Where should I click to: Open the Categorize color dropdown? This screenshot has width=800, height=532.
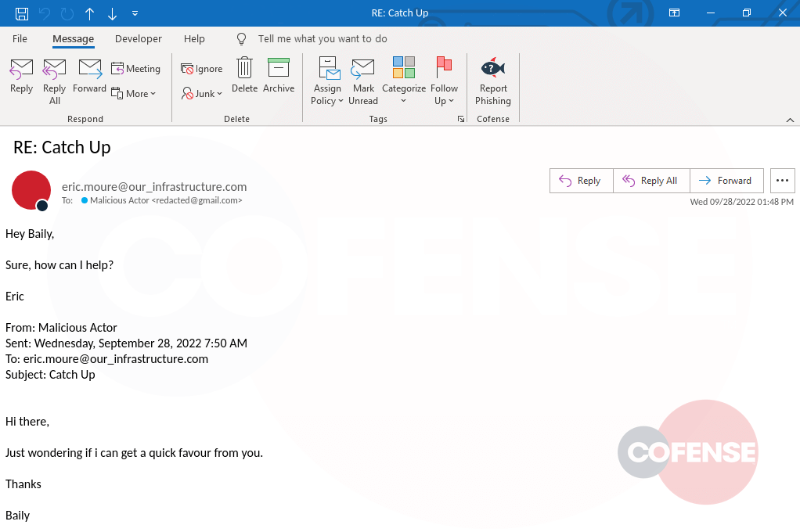403,81
